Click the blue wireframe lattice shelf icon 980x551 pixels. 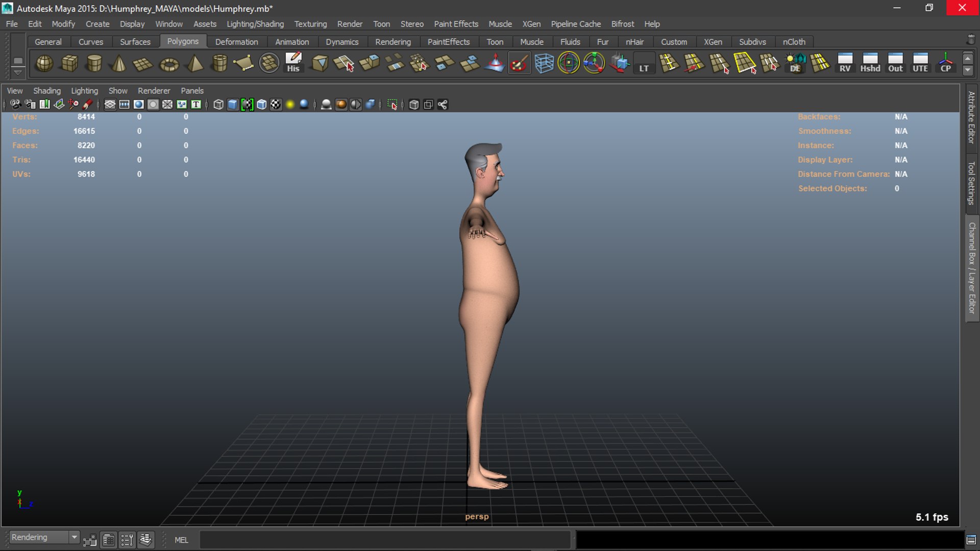pos(544,63)
